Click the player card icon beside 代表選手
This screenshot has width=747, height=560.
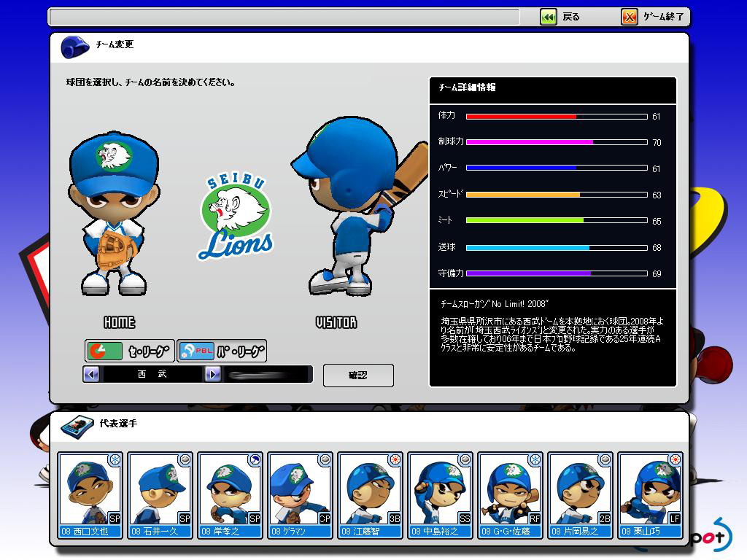coord(77,427)
